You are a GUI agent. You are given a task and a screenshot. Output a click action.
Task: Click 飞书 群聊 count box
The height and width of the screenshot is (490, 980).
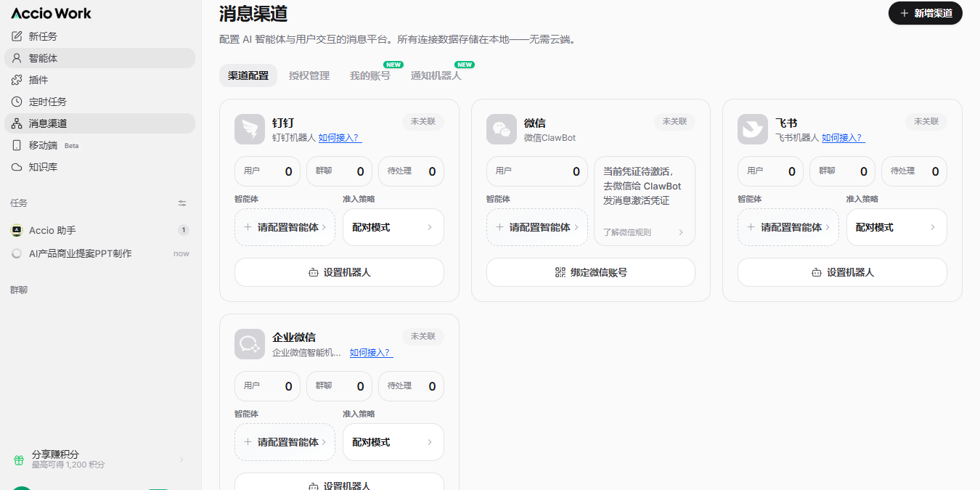click(x=842, y=171)
